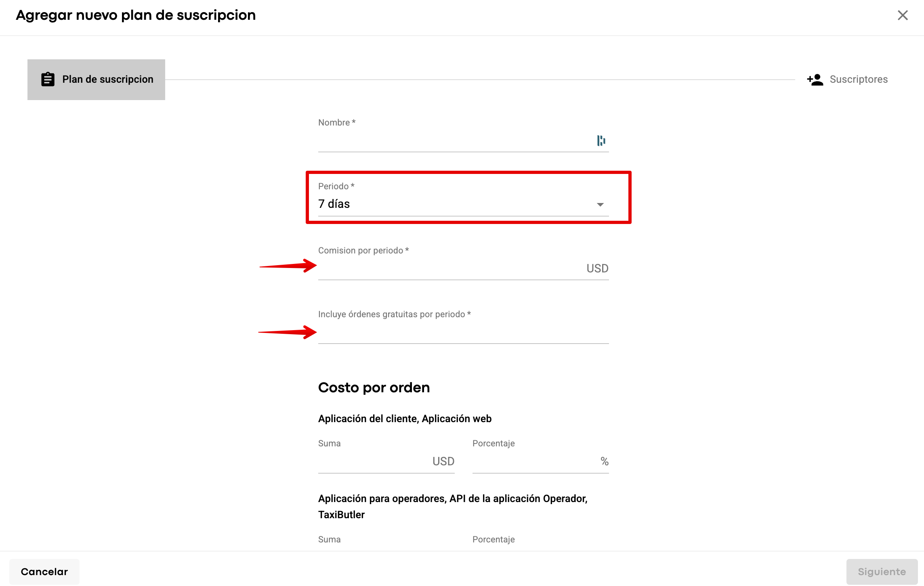Close the dialog with the X icon
This screenshot has width=924, height=586.
click(x=903, y=15)
